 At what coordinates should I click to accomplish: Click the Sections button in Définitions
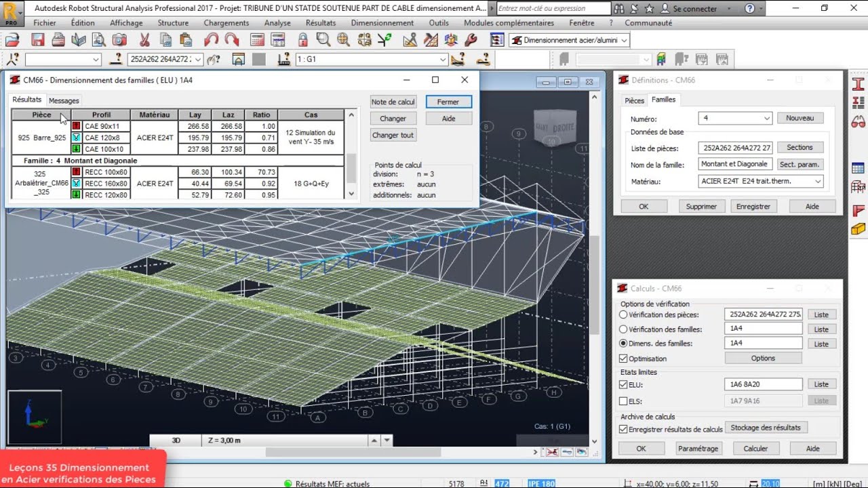[x=800, y=147]
